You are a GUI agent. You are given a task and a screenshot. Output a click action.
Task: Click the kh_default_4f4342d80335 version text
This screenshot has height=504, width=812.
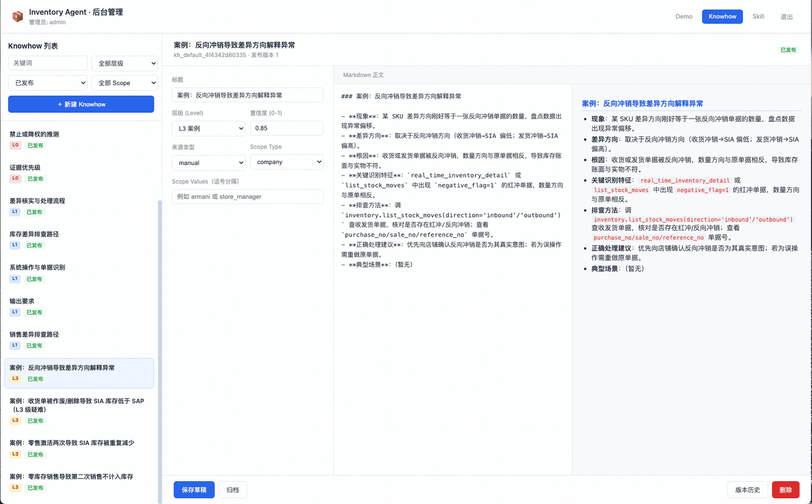point(226,55)
